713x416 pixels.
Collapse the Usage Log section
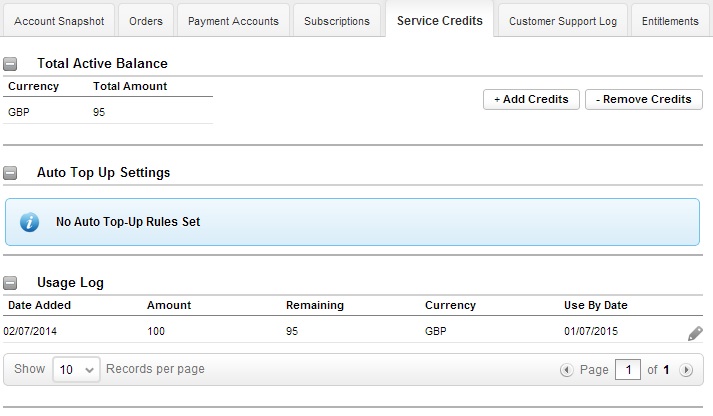[x=11, y=283]
